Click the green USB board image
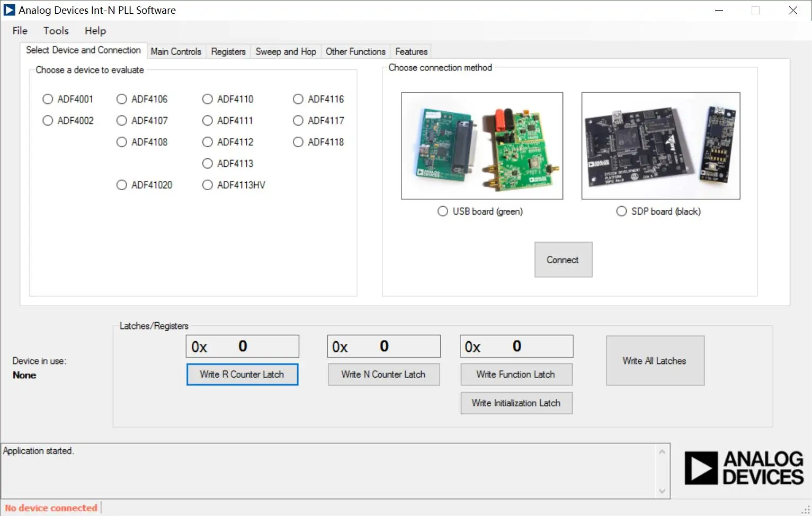The height and width of the screenshot is (516, 812). coord(481,146)
